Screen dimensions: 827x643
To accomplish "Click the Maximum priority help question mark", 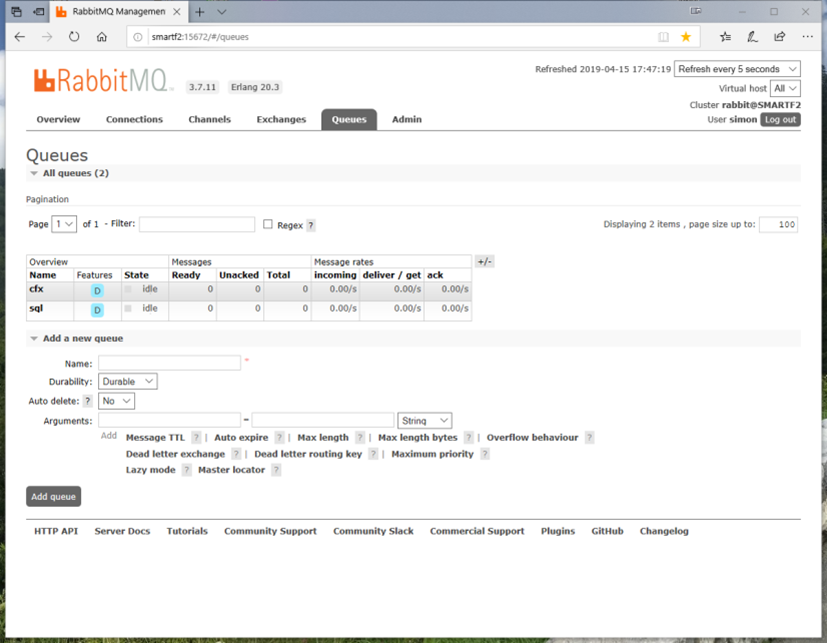I will 485,454.
